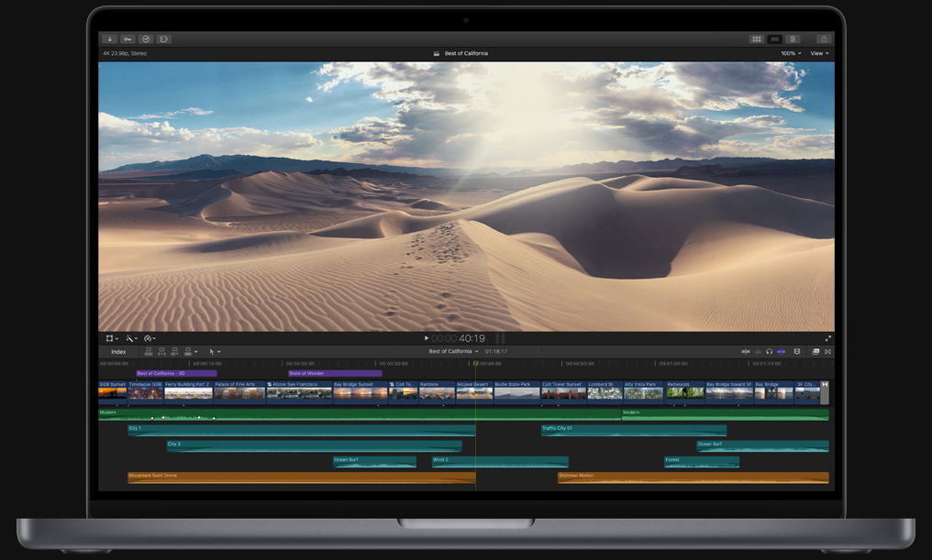Toggle audio skimming in timeline
The image size is (932, 560).
tap(758, 352)
